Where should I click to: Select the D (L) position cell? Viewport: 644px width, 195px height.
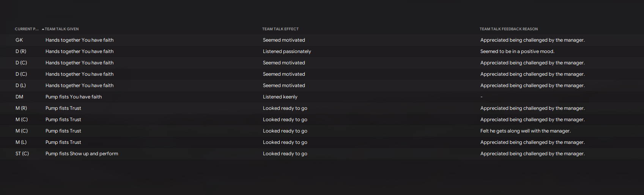pos(21,86)
